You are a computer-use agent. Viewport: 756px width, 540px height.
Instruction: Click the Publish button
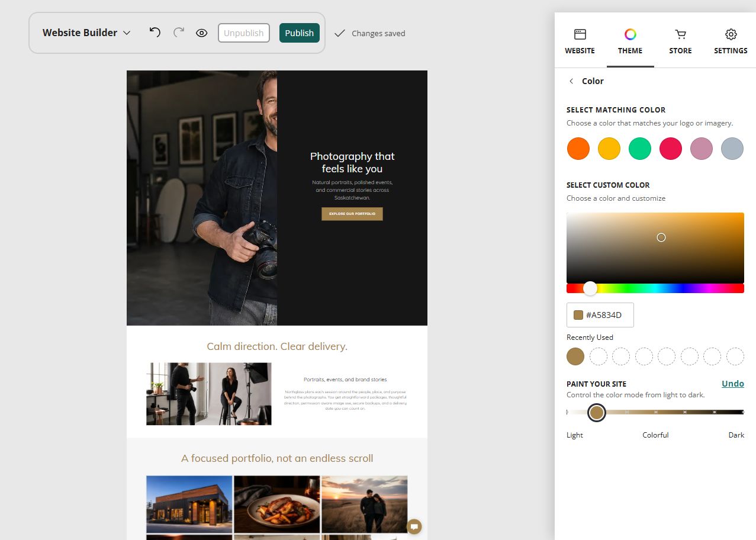(x=300, y=33)
